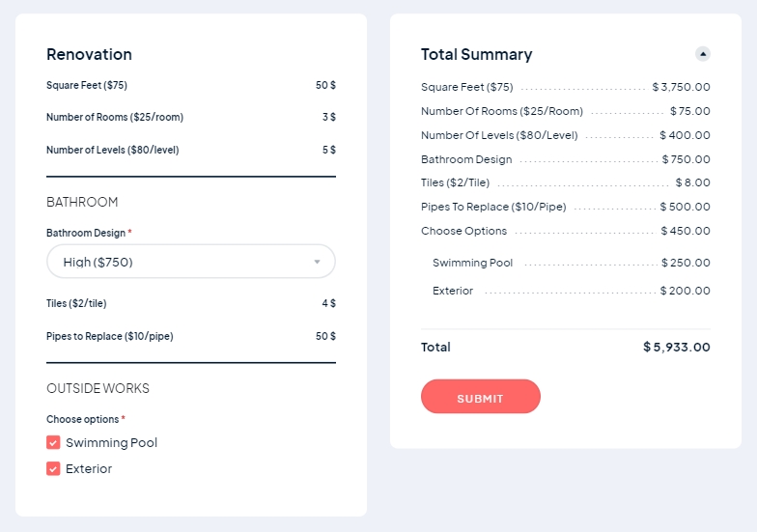Collapse the Total Summary panel arrow
Screen dimensions: 757x532
pos(702,54)
